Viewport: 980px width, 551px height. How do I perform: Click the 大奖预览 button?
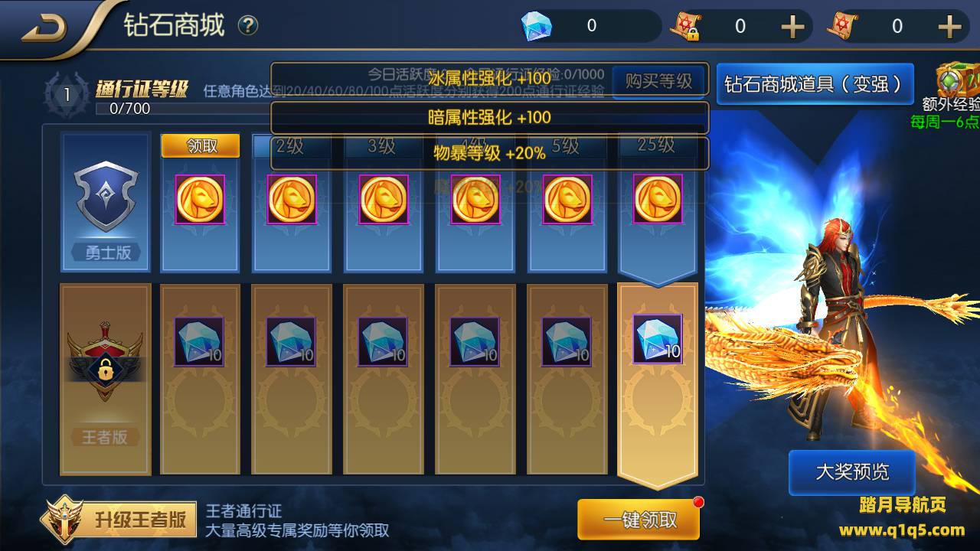[x=852, y=471]
